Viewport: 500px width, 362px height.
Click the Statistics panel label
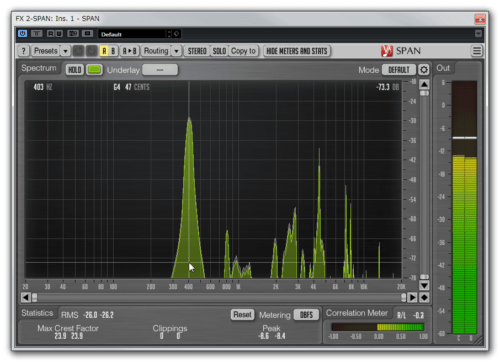(x=37, y=313)
